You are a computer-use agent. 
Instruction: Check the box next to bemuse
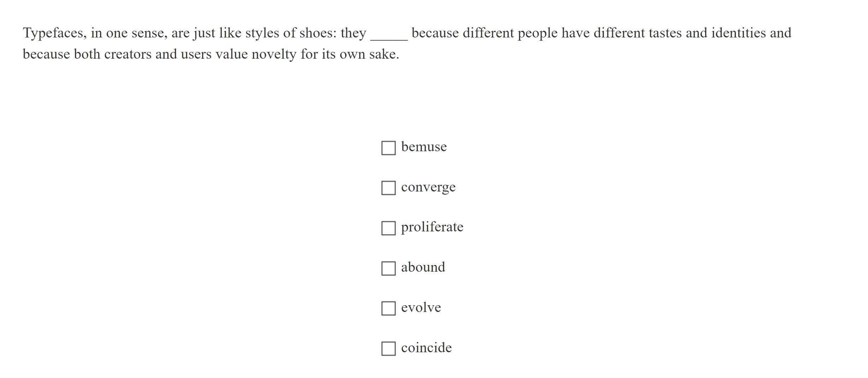388,148
